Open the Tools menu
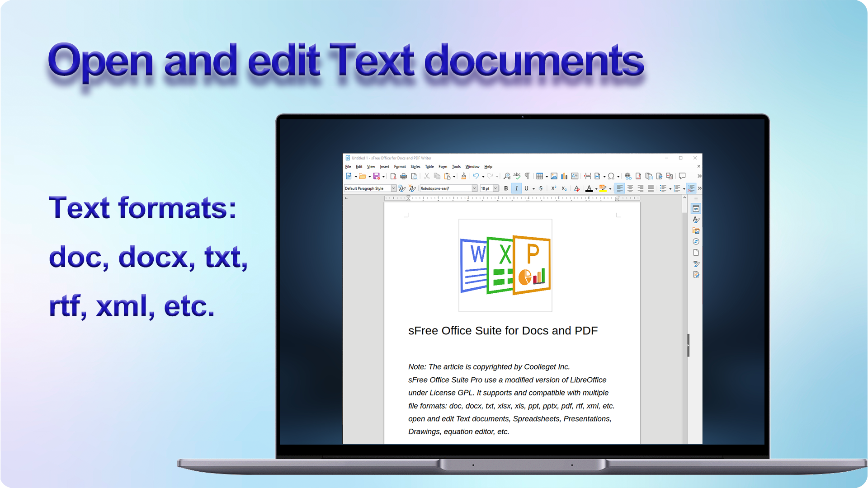The width and height of the screenshot is (868, 488). point(456,167)
